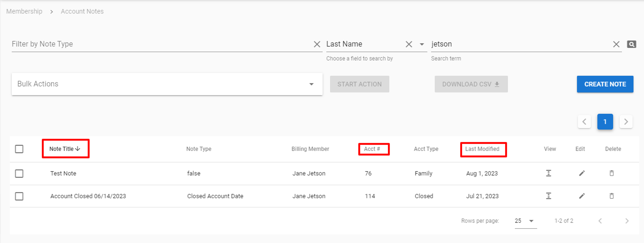Edit the Test Note entry

coord(582,173)
